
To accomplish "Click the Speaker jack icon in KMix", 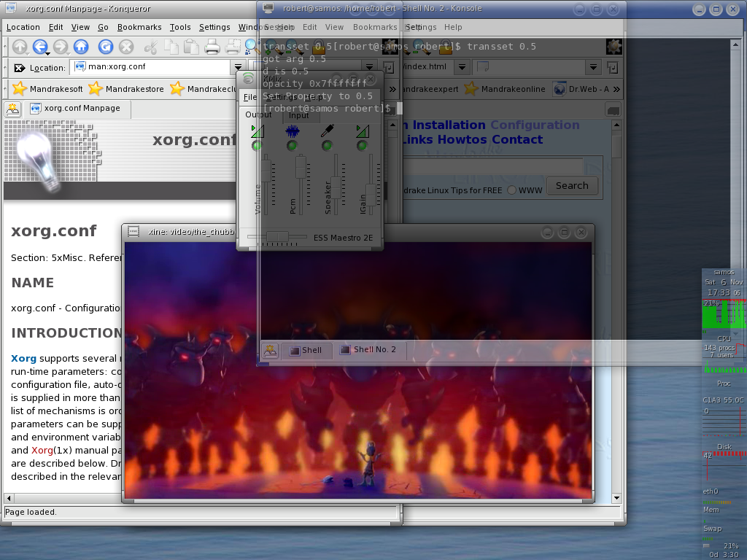I will click(328, 131).
